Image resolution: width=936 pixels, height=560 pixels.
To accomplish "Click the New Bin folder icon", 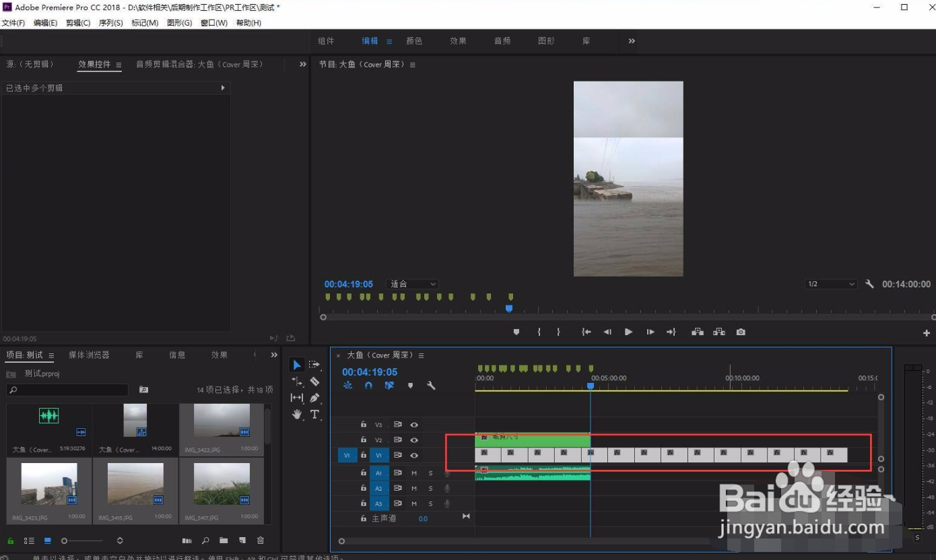I will point(224,540).
